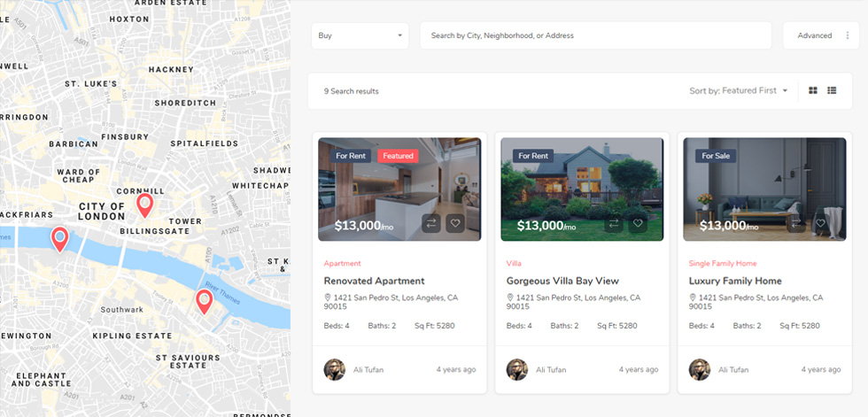Switch to grid view layout

(x=813, y=90)
